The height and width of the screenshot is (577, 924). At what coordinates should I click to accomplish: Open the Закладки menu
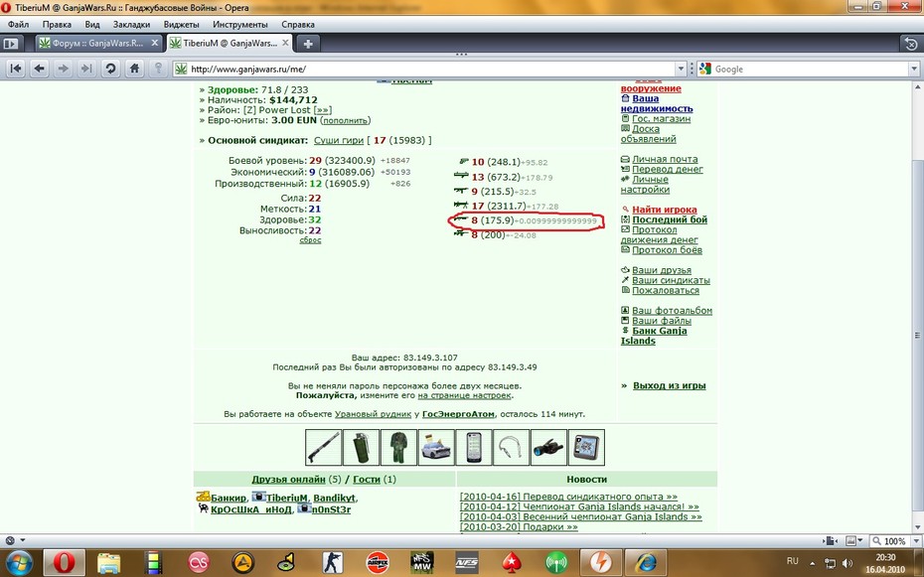pos(131,25)
